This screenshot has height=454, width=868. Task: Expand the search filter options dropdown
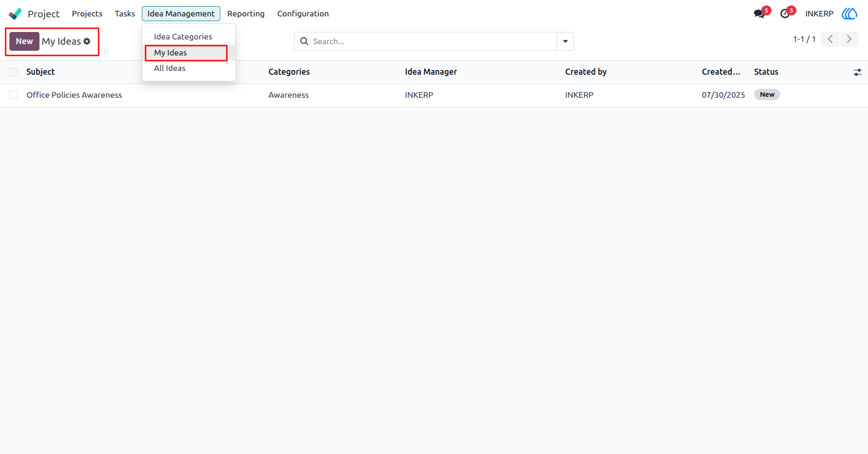pyautogui.click(x=565, y=41)
